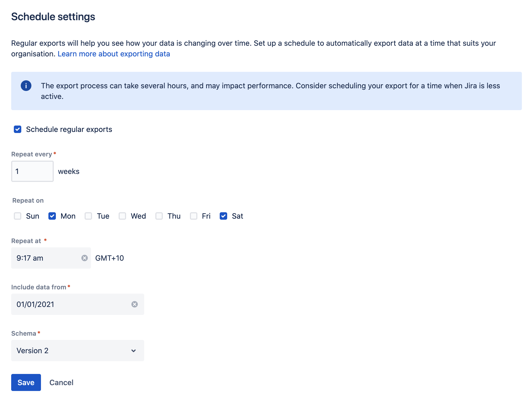Select Wed as a repeat day
The image size is (532, 408).
point(122,216)
